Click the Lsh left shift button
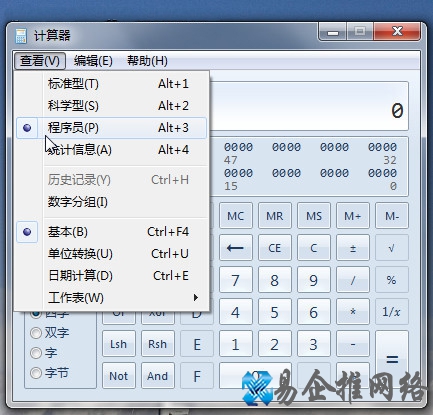The image size is (433, 415). (119, 344)
